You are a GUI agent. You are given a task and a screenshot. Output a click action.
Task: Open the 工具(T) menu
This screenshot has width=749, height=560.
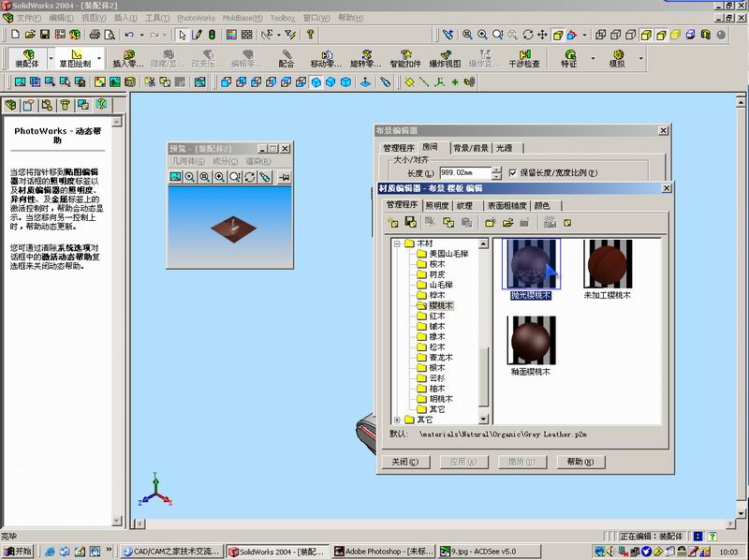tap(157, 18)
